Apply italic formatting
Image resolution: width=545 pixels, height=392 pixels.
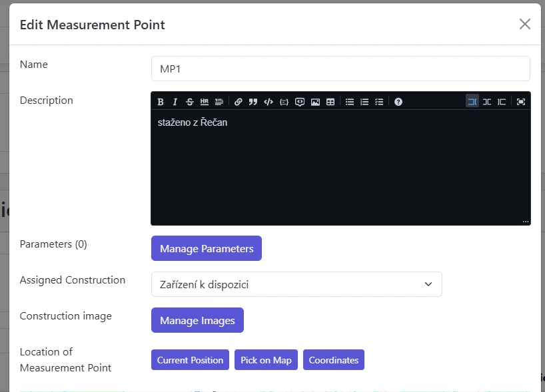click(x=175, y=101)
